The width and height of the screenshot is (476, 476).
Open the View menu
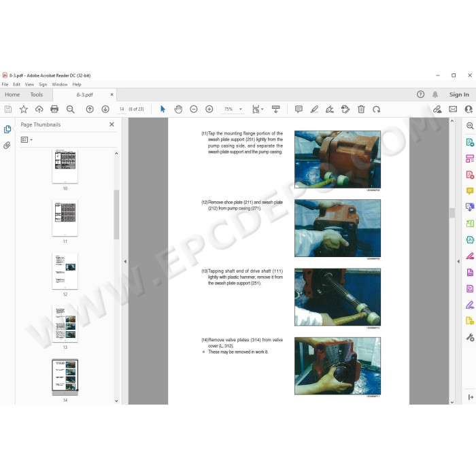tap(29, 84)
